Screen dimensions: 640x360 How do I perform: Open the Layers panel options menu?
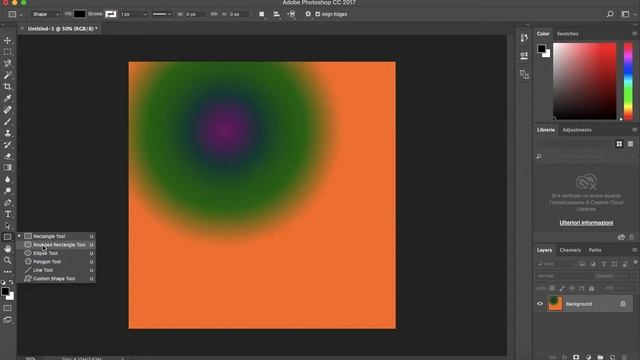click(634, 250)
